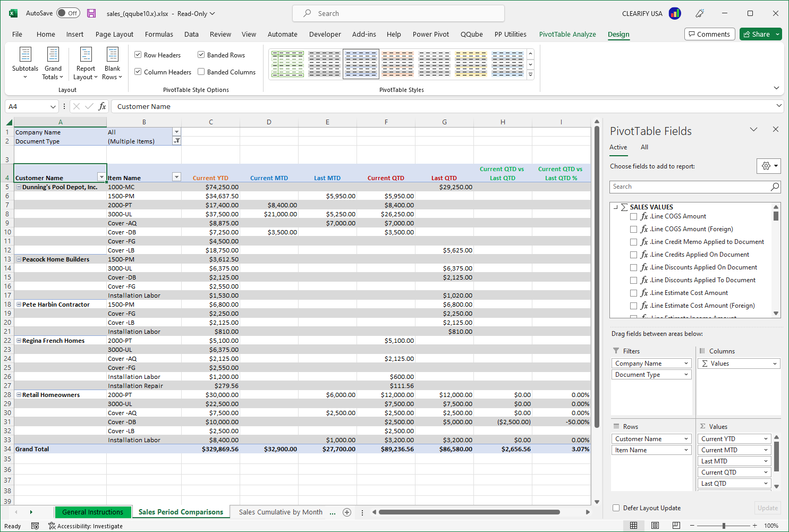Open the Company Name filter dropdown
The width and height of the screenshot is (789, 532).
tap(176, 132)
